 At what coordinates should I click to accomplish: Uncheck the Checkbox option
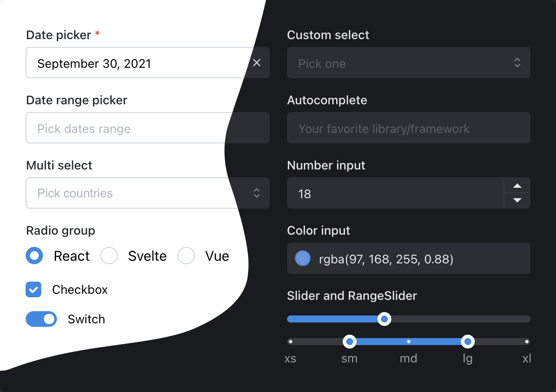coord(33,289)
